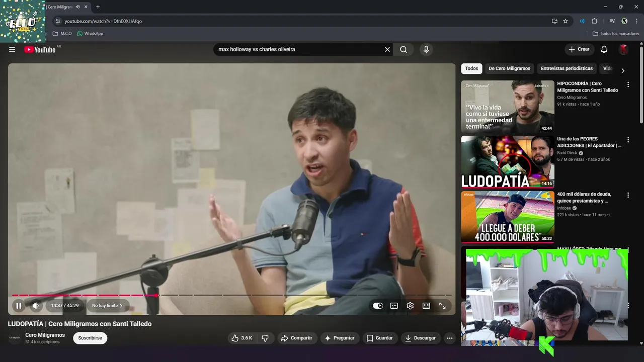Bookmark this page with star icon

(x=566, y=21)
